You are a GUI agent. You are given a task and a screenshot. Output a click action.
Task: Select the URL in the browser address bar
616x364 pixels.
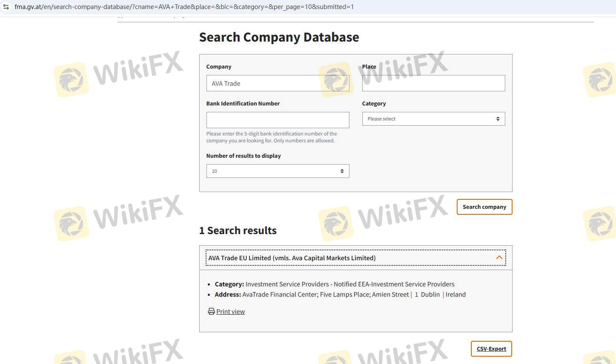tap(184, 7)
